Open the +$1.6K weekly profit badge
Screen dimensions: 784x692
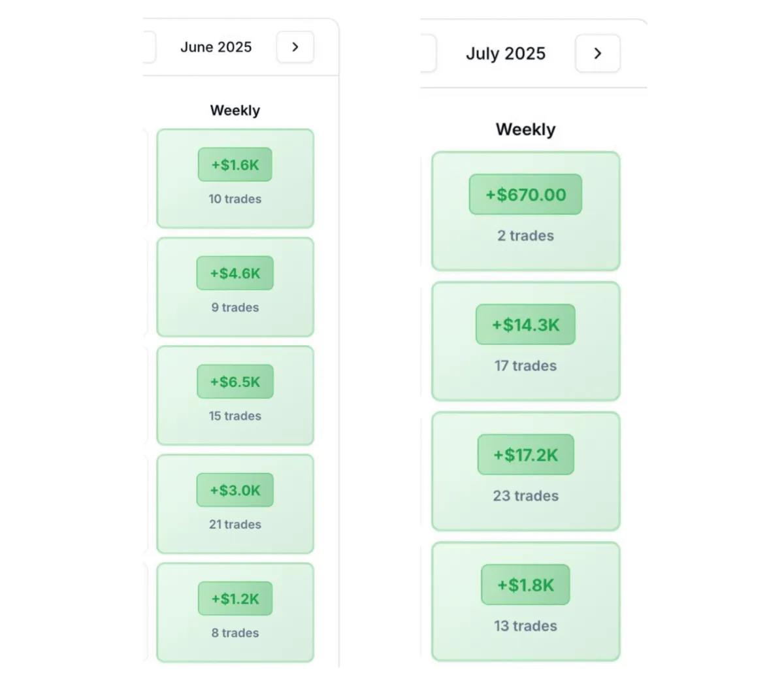click(235, 165)
